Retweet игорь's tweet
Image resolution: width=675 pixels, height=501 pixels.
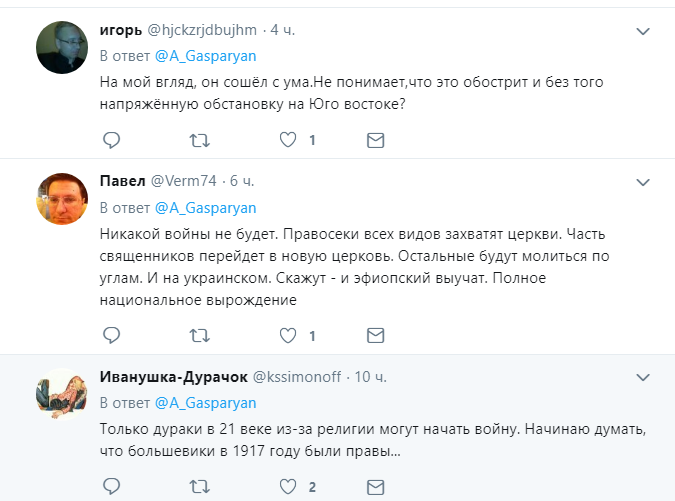coord(200,140)
